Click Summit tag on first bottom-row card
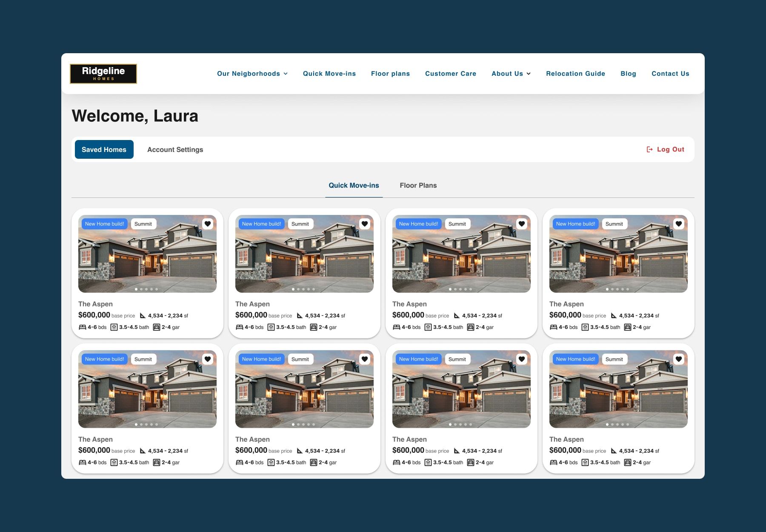This screenshot has width=766, height=532. [143, 359]
